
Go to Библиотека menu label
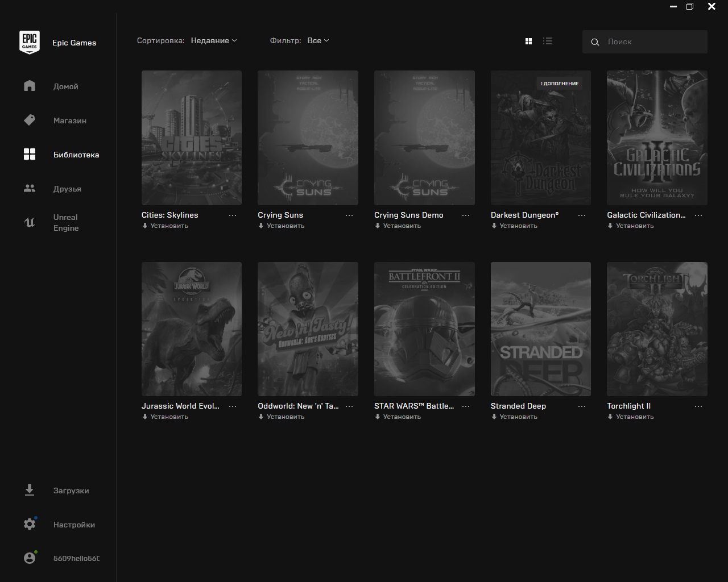[x=76, y=155]
